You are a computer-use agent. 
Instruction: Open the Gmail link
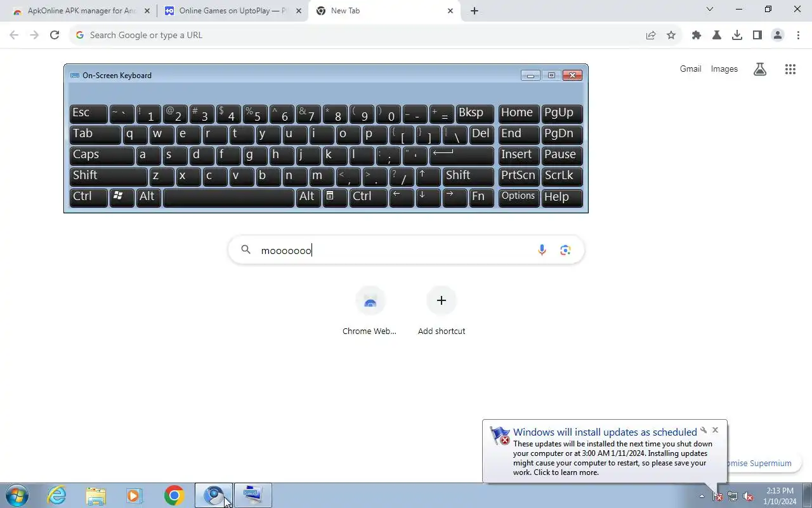[x=690, y=69]
